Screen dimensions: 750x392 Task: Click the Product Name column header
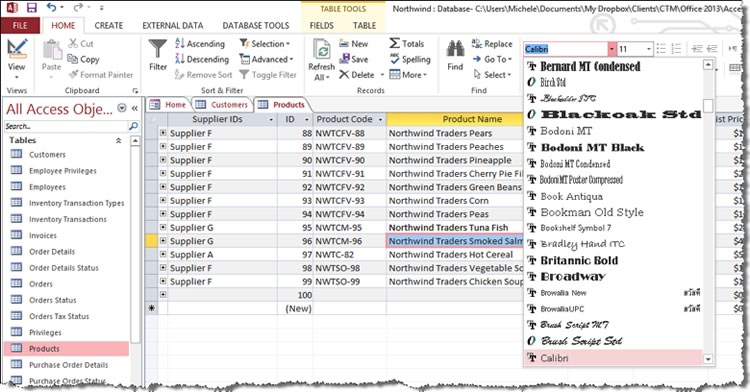tap(454, 119)
